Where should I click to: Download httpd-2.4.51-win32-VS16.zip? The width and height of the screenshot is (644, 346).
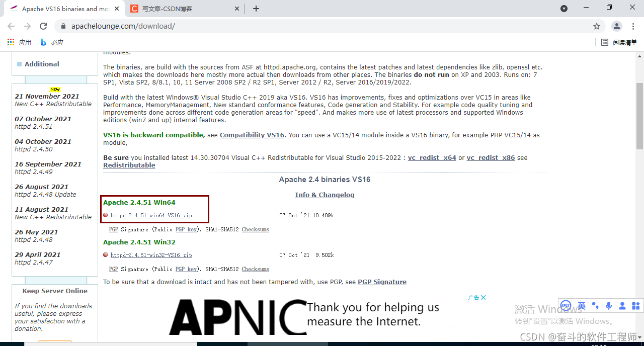[151, 255]
